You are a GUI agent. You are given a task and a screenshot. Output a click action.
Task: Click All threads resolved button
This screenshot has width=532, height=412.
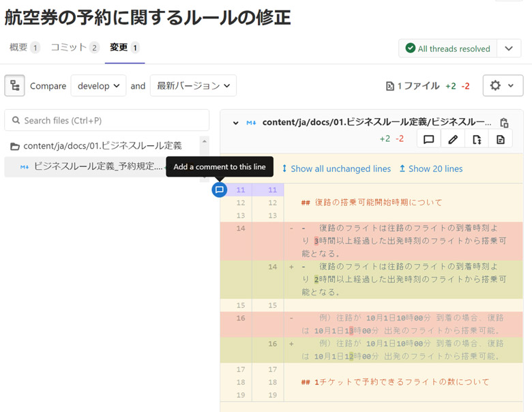[448, 48]
